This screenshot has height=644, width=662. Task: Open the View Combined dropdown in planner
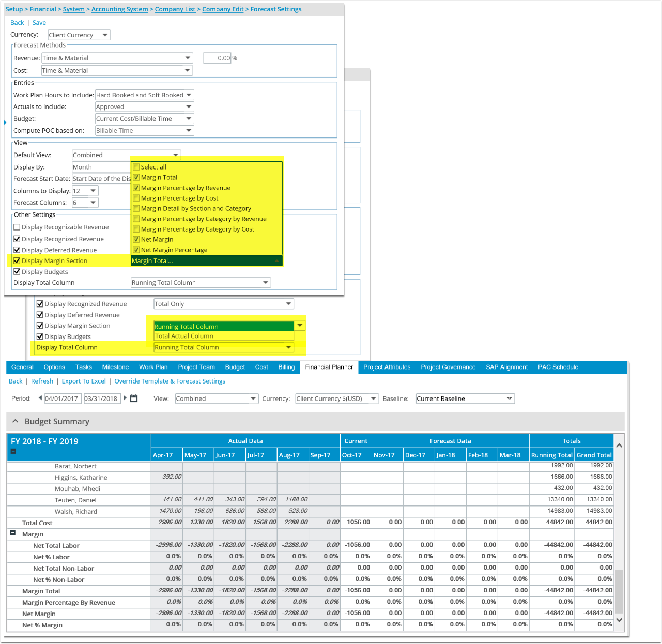click(217, 398)
